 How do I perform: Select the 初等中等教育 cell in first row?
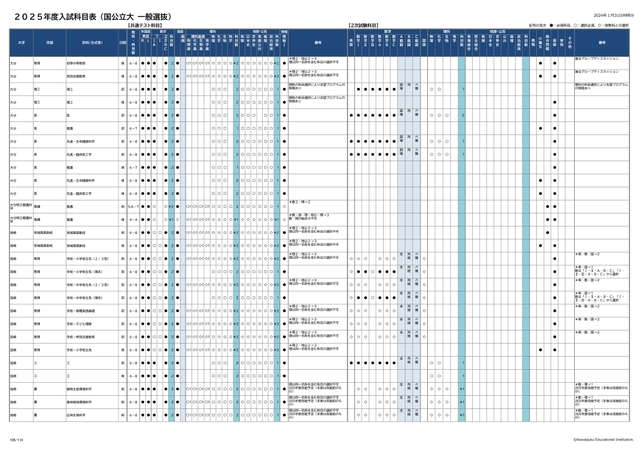tap(78, 62)
